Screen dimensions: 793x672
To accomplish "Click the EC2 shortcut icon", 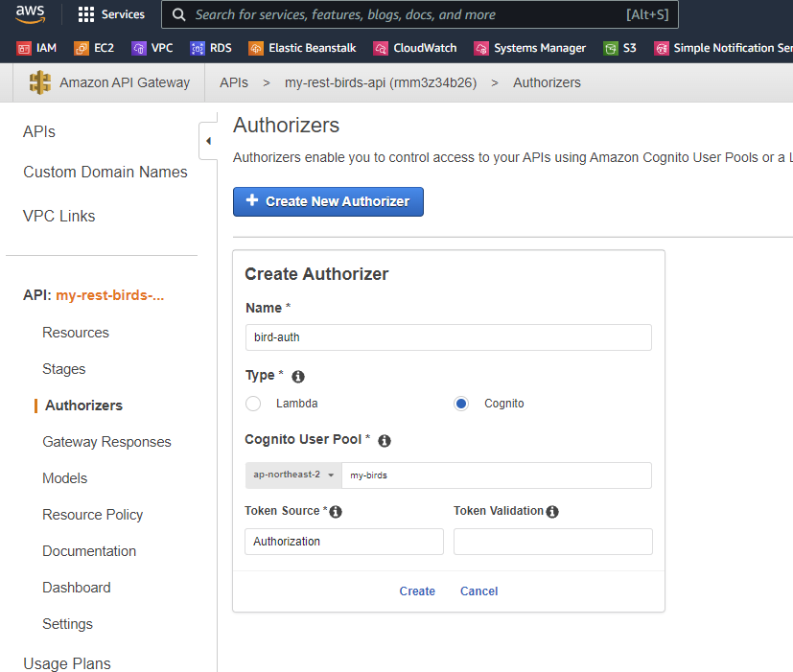I will [82, 49].
